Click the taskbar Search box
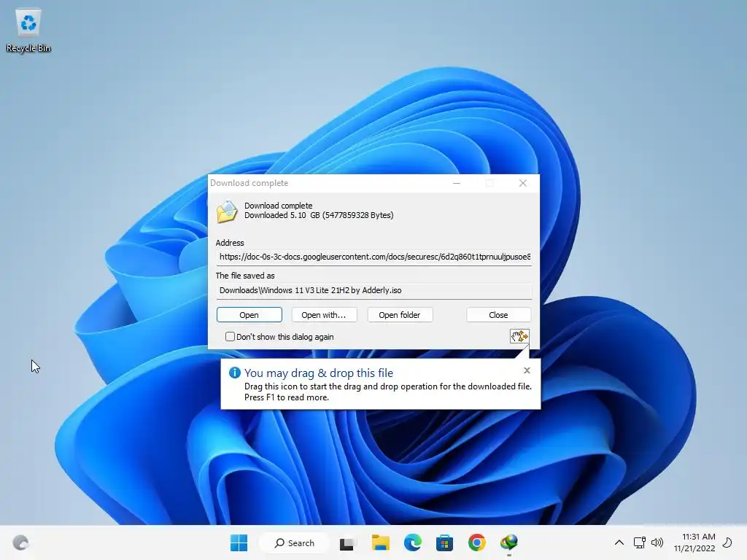The image size is (747, 560). tap(295, 542)
